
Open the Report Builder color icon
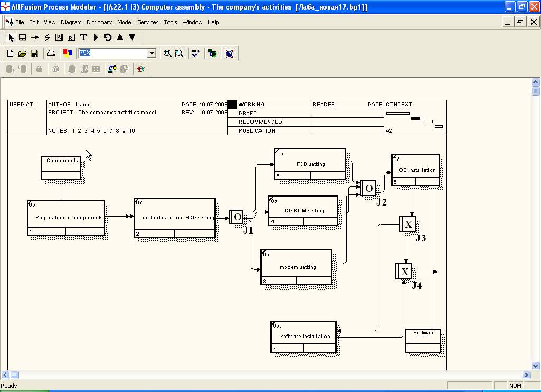click(68, 53)
